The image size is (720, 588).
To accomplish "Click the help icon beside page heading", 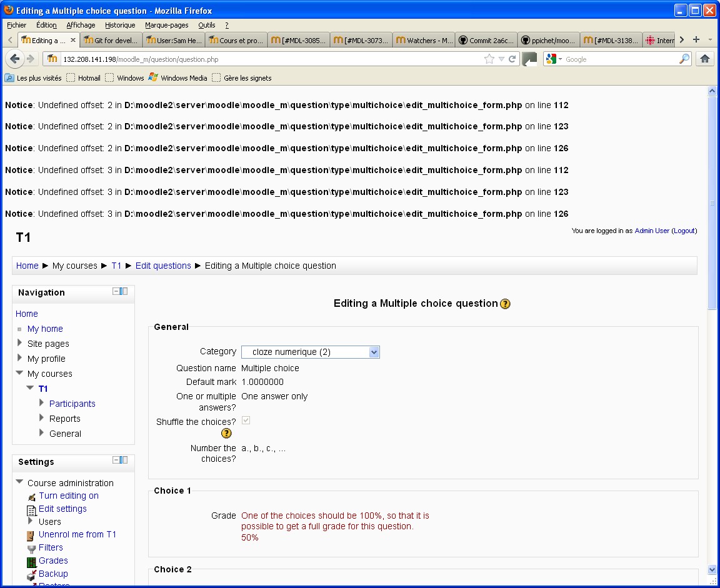I will pyautogui.click(x=505, y=304).
